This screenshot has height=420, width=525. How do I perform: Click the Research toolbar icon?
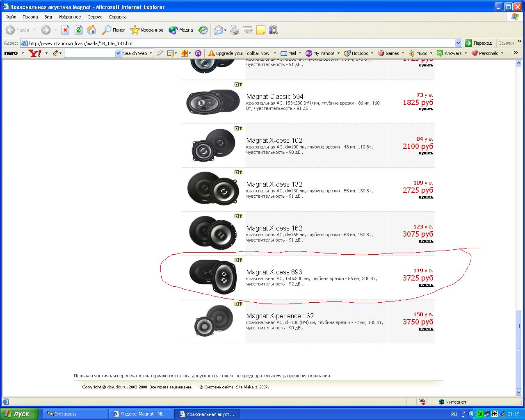pos(274,30)
